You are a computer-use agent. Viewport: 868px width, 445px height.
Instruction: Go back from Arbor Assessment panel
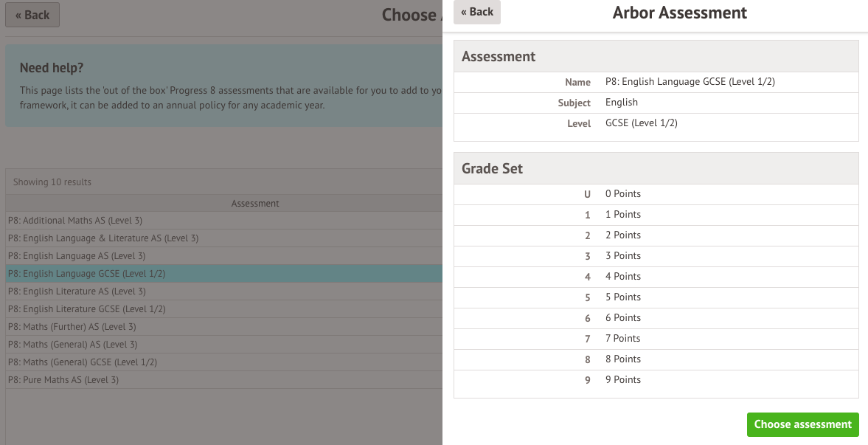476,12
